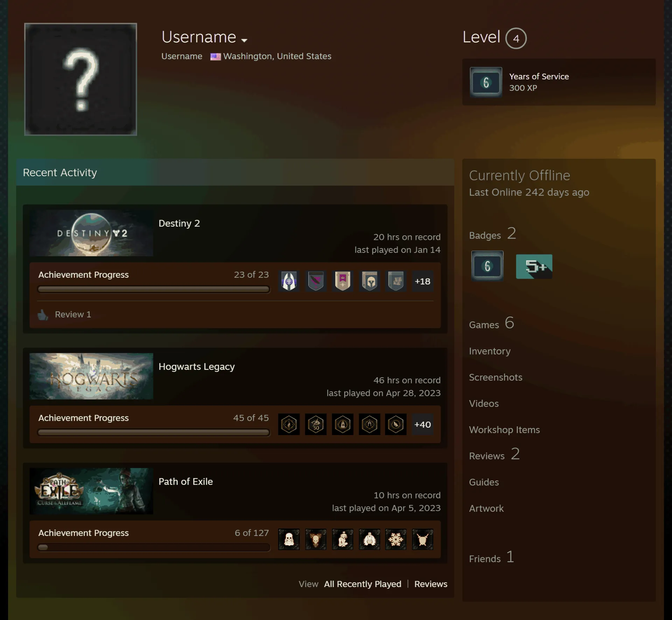Click the thumbs-up Review icon
This screenshot has height=620, width=672.
point(43,315)
